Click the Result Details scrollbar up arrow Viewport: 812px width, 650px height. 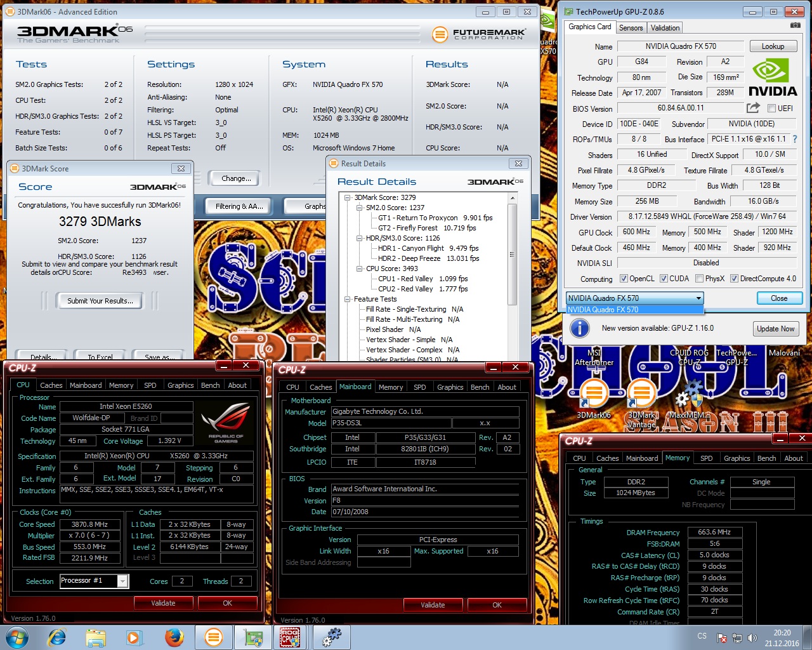click(x=513, y=199)
